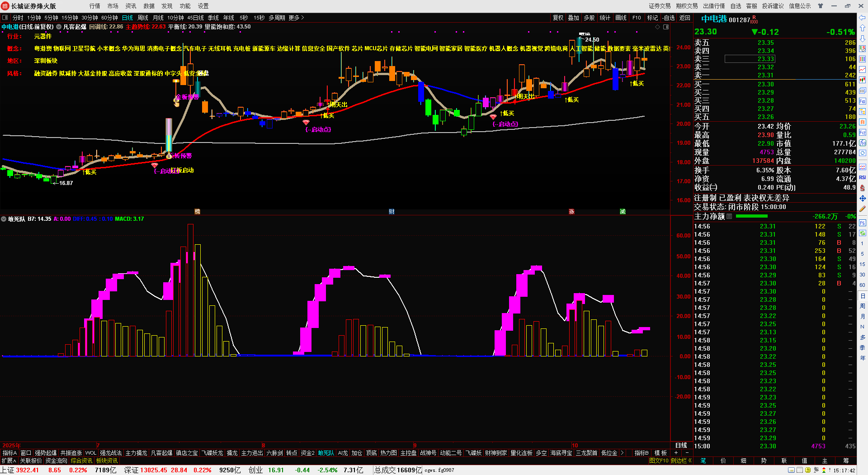Image resolution: width=868 pixels, height=475 pixels.
Task: Click the plus button to add indicator panel
Action: click(x=676, y=453)
